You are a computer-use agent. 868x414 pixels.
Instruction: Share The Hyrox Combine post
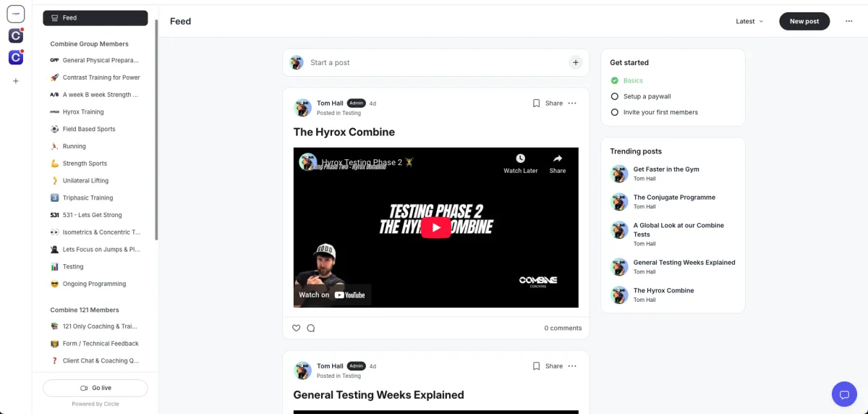(554, 103)
